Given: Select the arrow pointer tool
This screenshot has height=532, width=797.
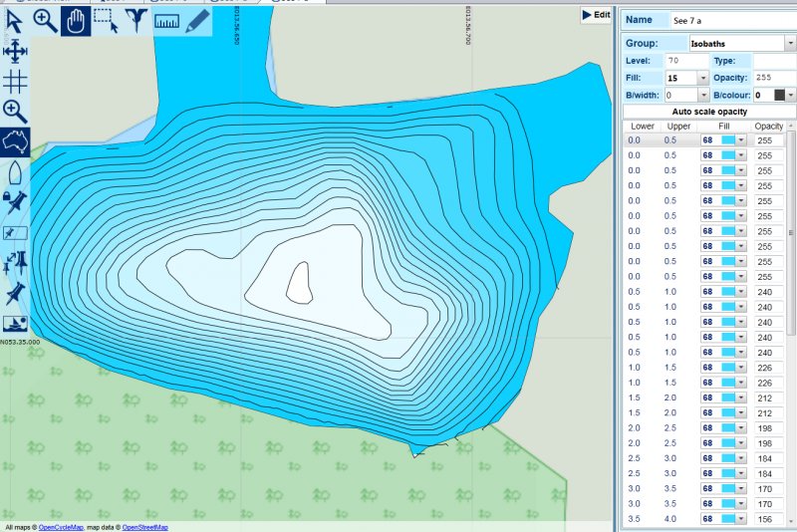Looking at the screenshot, I should click(14, 20).
